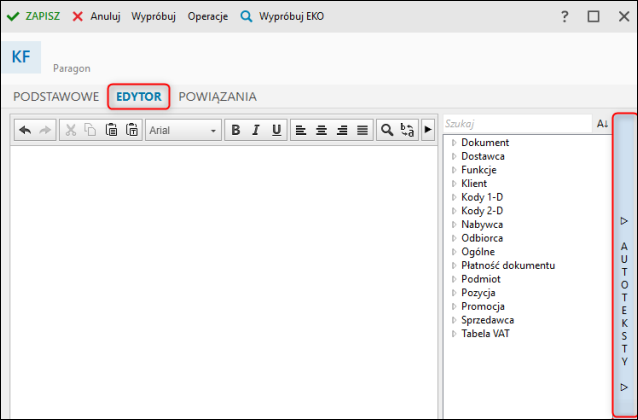Maximize the window
The image size is (638, 420).
click(593, 17)
